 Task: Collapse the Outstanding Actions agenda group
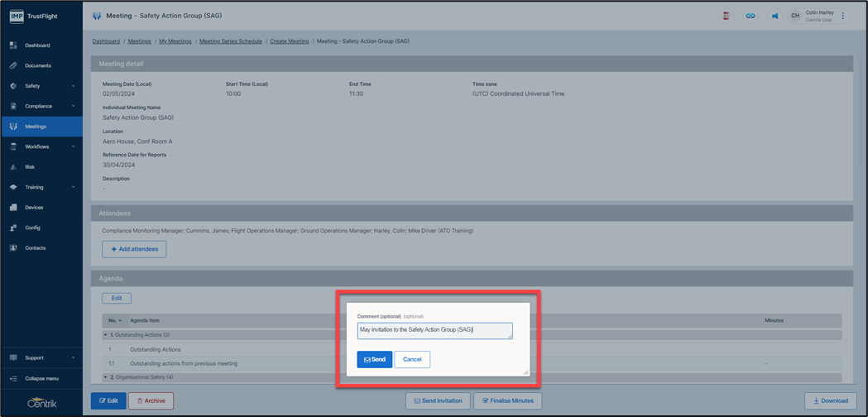(105, 335)
